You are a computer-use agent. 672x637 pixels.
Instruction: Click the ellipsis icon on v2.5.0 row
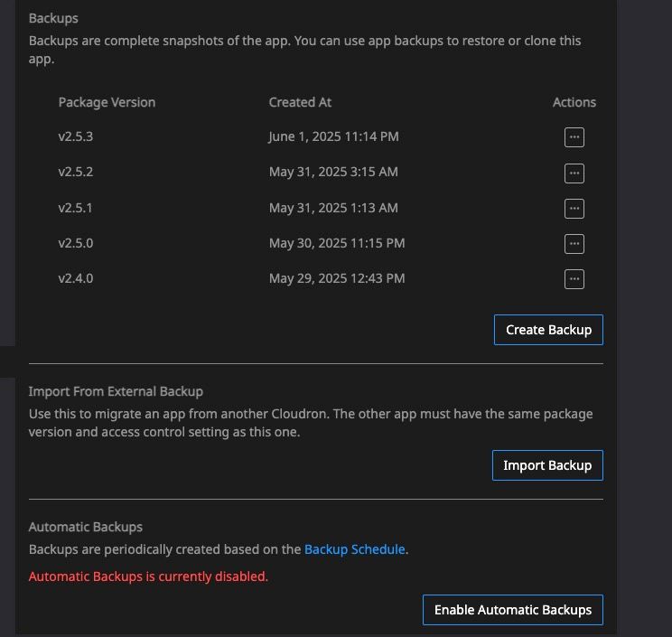574,243
